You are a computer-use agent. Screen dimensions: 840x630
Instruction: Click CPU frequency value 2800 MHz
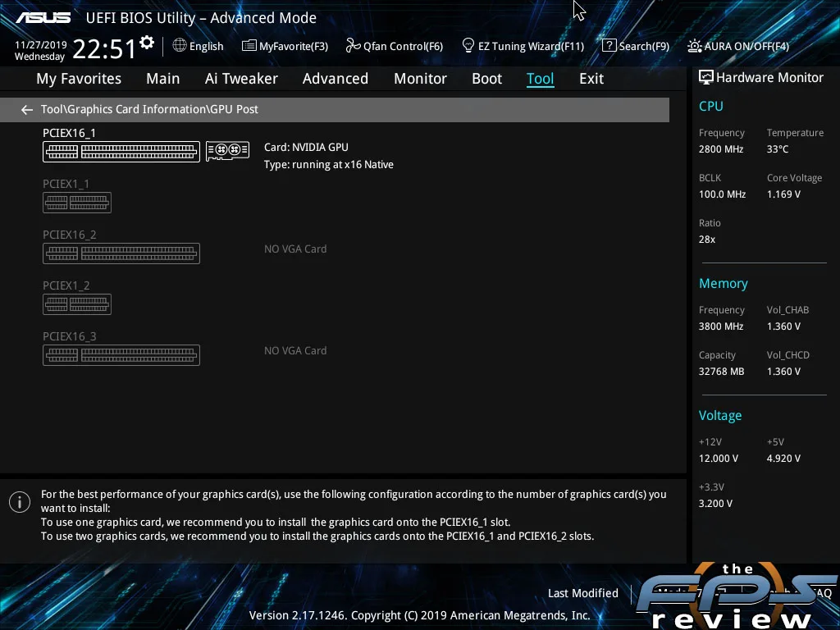pyautogui.click(x=721, y=149)
